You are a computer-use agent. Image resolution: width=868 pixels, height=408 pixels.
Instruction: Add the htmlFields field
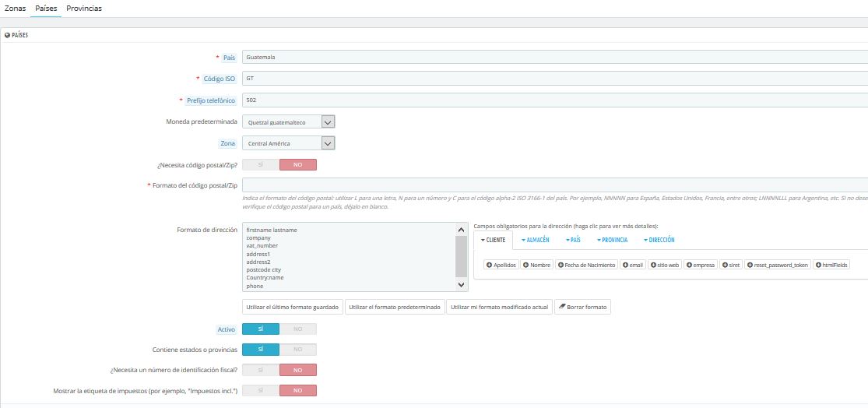click(831, 266)
